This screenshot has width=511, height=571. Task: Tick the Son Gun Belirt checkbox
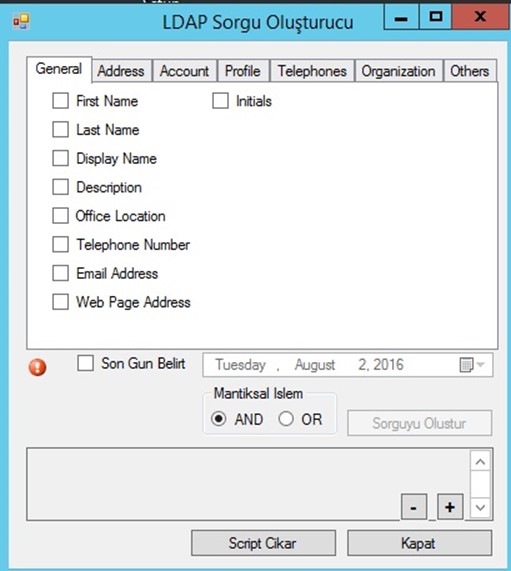coord(85,363)
